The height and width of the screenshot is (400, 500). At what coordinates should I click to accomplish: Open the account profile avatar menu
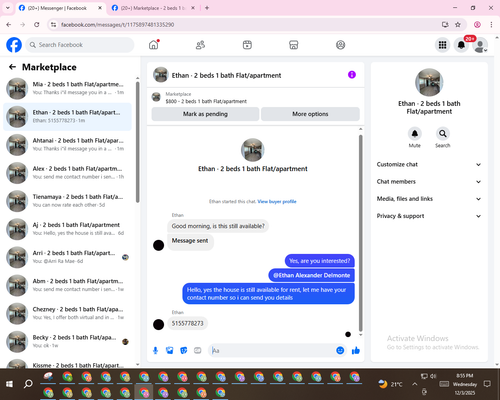click(x=480, y=45)
